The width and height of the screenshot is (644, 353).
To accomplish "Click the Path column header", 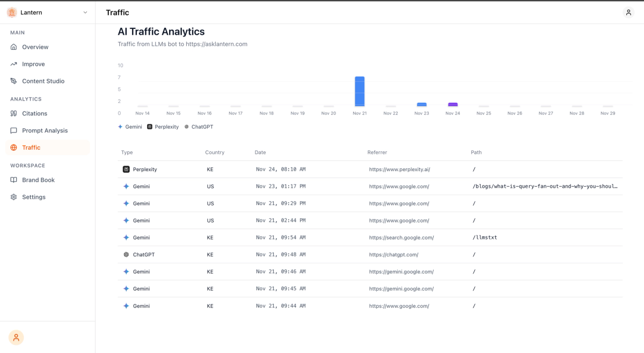I will (x=476, y=152).
